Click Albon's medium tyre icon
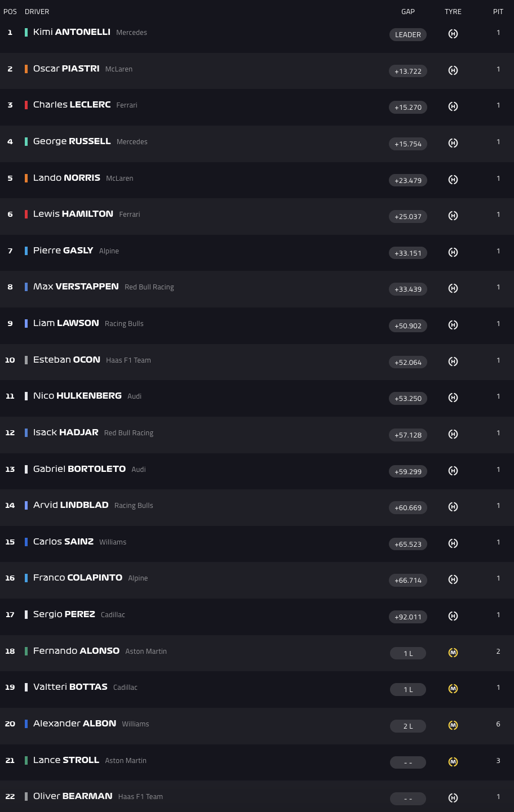 (x=453, y=725)
